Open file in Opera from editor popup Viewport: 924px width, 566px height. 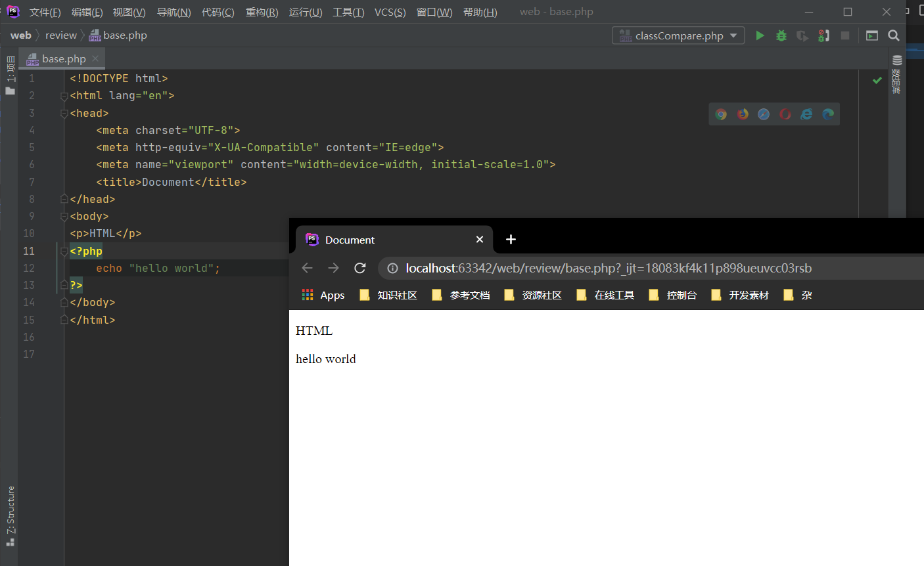click(x=785, y=114)
